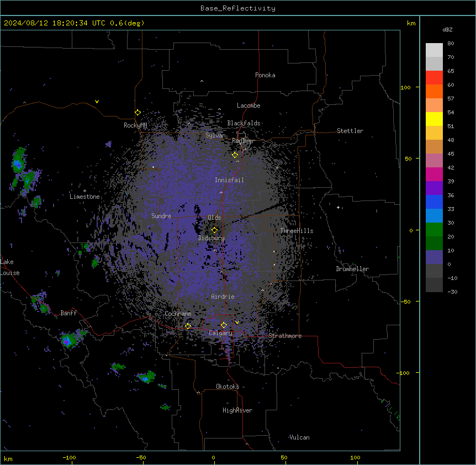Click the Calgary city label
The width and height of the screenshot is (476, 465).
tap(220, 333)
